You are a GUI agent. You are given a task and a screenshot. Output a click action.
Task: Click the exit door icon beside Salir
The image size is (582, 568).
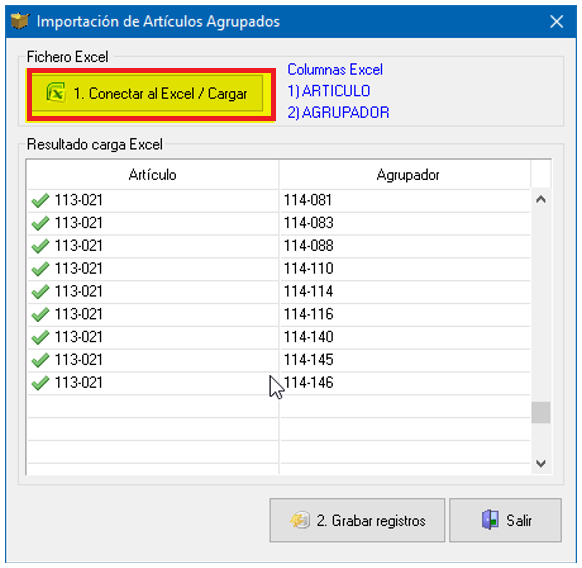(x=490, y=520)
